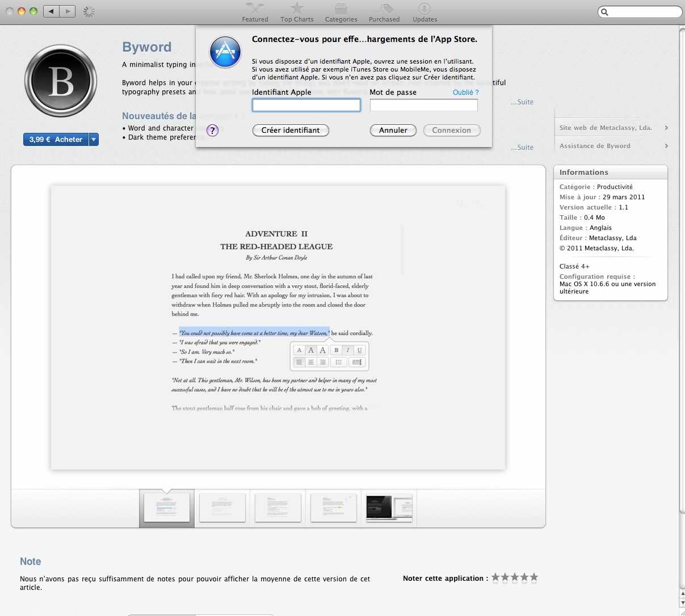Rate the application three stars

tap(515, 578)
